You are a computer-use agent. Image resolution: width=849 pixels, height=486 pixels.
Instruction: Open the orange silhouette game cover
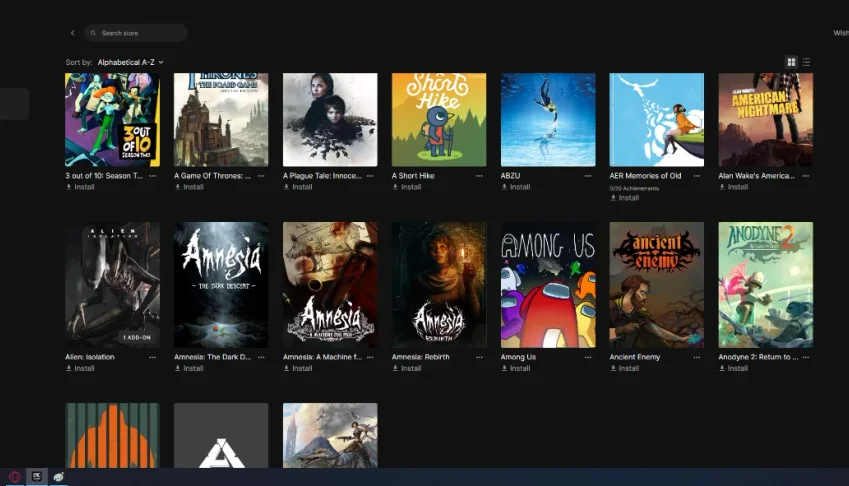tap(113, 435)
